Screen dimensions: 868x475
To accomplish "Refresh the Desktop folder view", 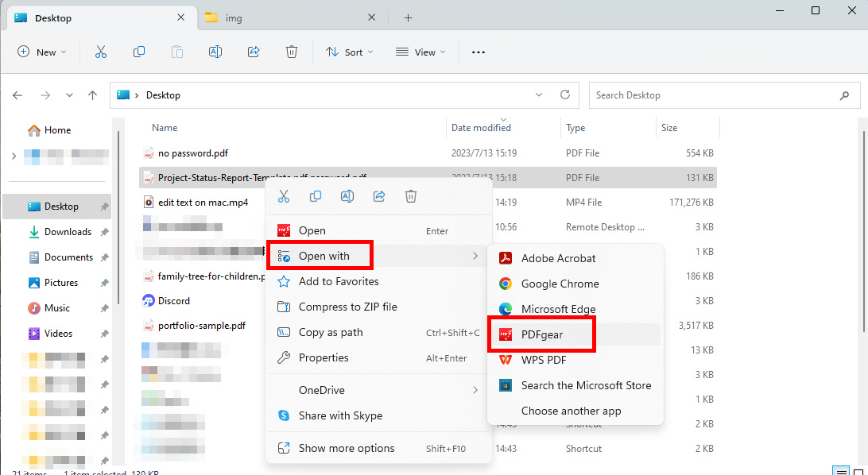I will pos(564,95).
